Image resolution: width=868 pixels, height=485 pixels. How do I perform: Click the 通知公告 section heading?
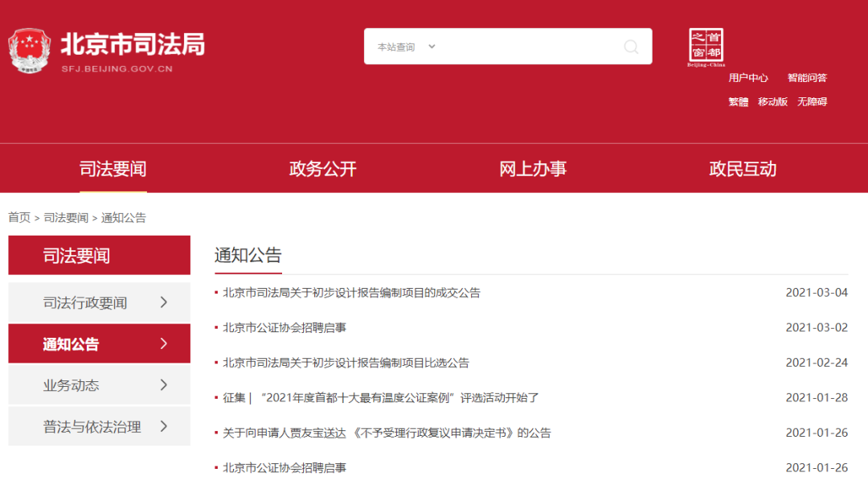point(248,255)
